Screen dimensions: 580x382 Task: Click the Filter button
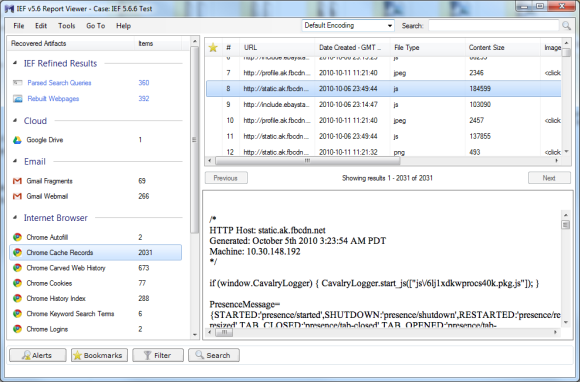(158, 355)
